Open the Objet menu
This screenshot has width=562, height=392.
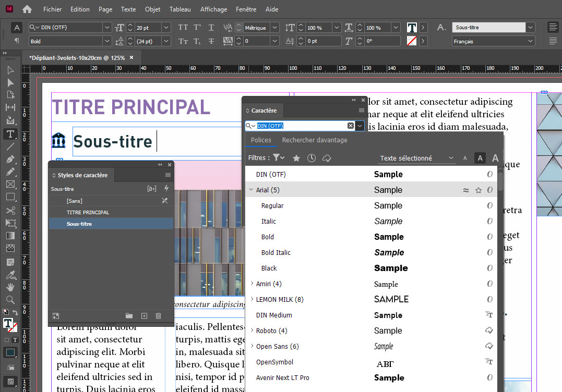tap(153, 9)
